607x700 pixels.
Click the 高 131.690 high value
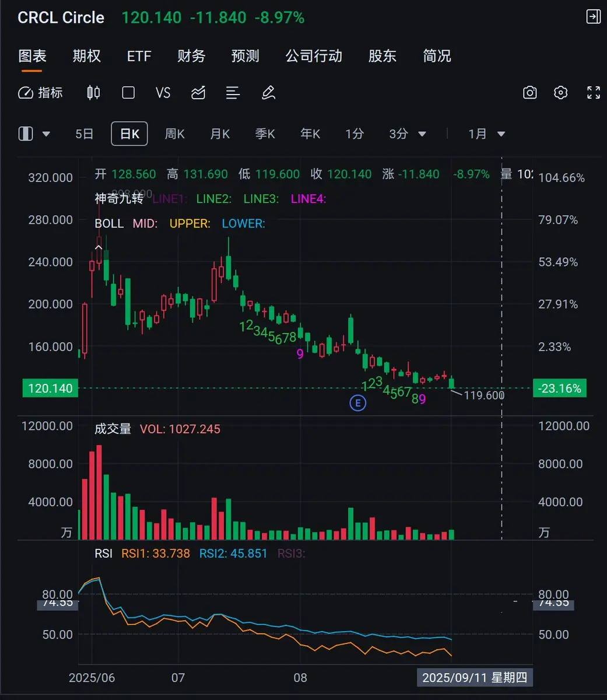[x=197, y=174]
